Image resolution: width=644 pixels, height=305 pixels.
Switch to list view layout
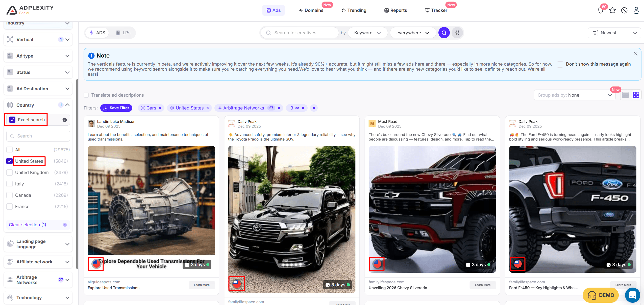click(625, 95)
